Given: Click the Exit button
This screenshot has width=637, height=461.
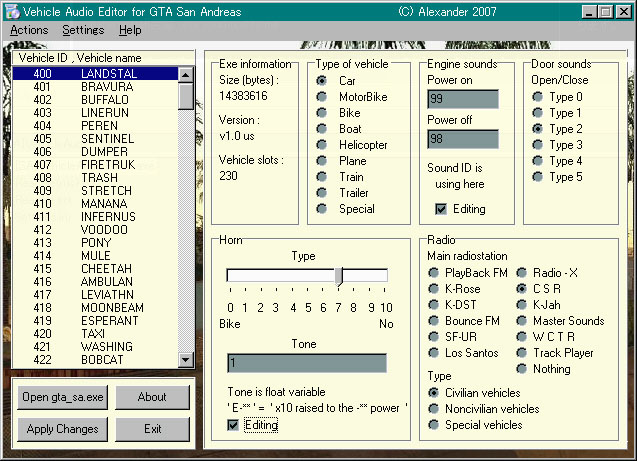Looking at the screenshot, I should [x=152, y=429].
